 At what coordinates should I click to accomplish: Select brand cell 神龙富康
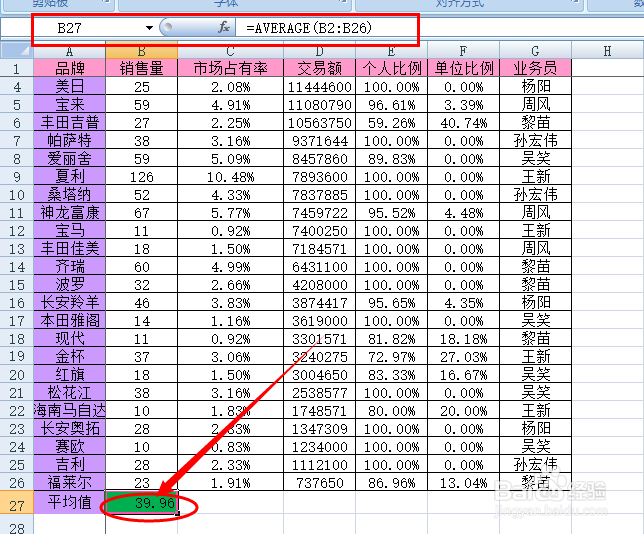(69, 212)
